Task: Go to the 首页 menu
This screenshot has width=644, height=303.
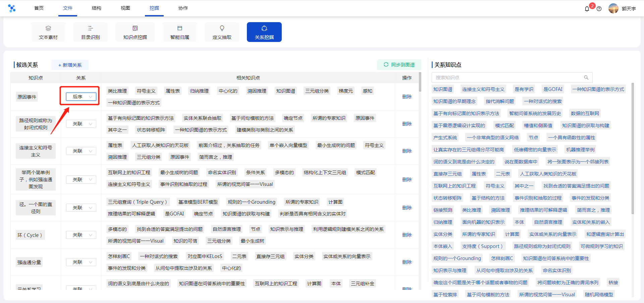Action: [39, 8]
